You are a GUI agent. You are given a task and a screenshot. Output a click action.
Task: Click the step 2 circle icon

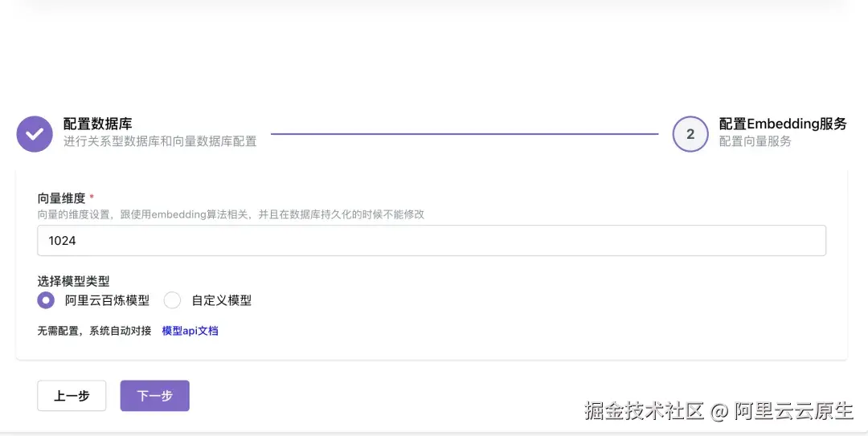pos(690,134)
